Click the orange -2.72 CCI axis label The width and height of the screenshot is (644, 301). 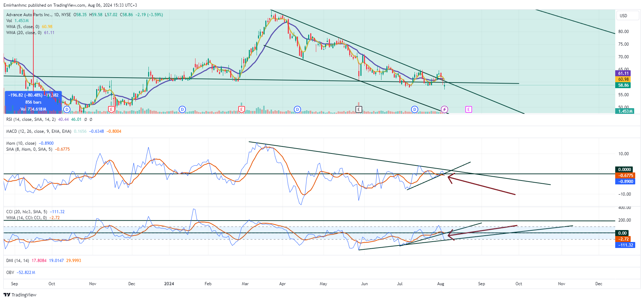(x=623, y=239)
